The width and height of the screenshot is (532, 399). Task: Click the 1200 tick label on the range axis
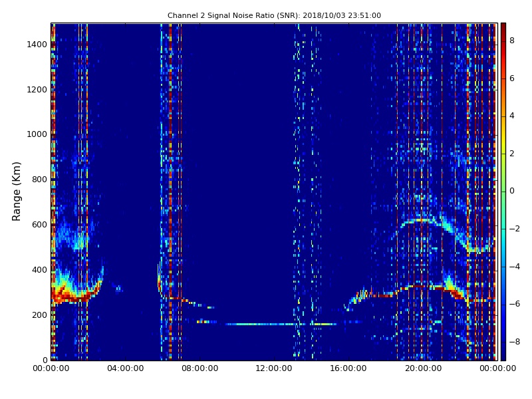[x=37, y=90]
